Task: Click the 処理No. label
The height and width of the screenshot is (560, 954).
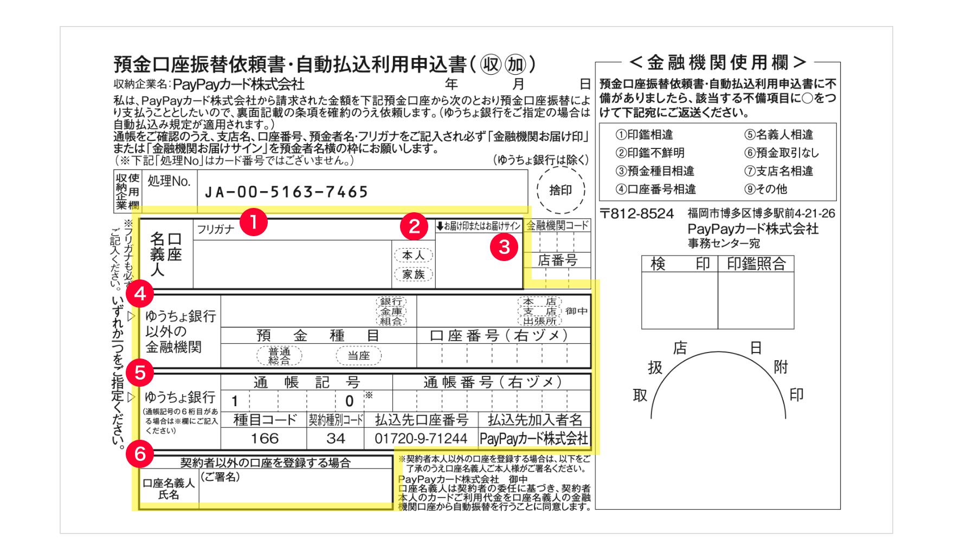Action: click(169, 181)
